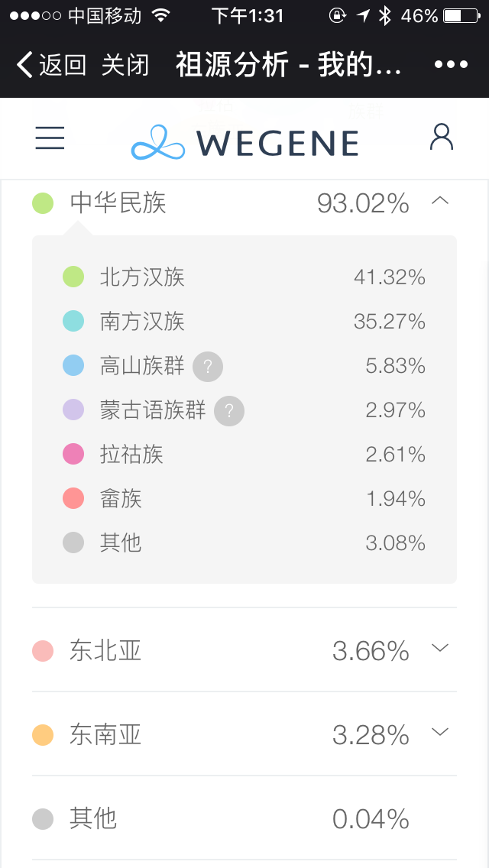
Task: Expand the 东南亚 section chevron
Action: point(439,732)
